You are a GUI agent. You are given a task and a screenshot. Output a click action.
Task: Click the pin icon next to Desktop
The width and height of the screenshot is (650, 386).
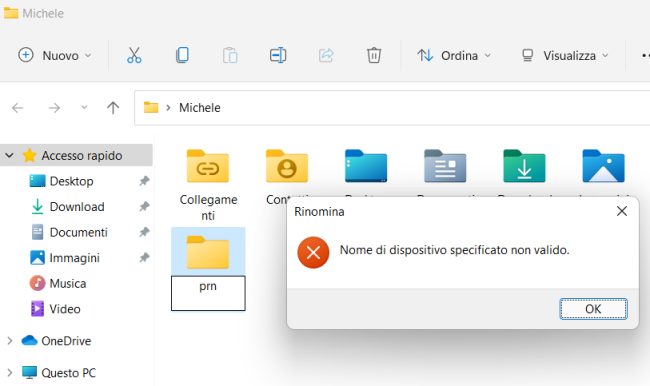[144, 181]
